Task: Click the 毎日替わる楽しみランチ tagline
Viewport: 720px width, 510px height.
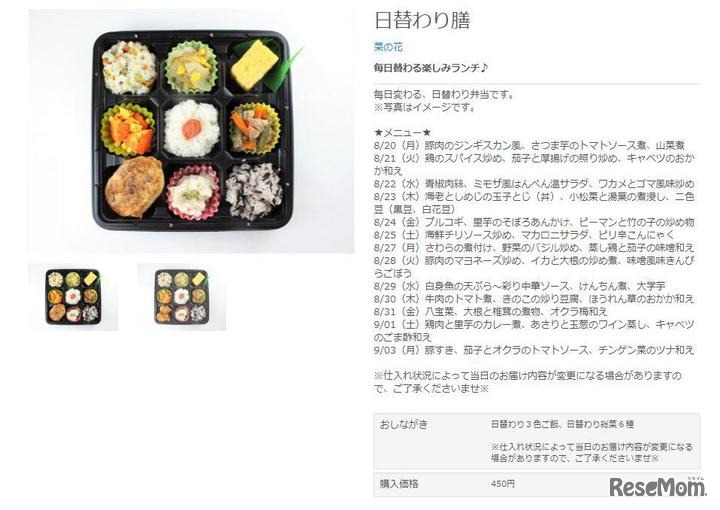Action: click(x=430, y=68)
